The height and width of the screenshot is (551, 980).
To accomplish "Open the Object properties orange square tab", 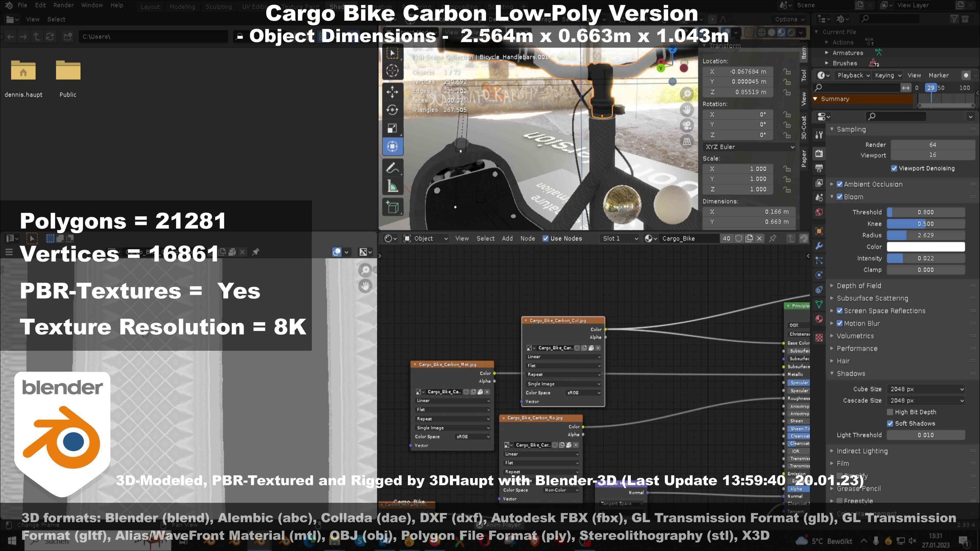I will tap(819, 231).
